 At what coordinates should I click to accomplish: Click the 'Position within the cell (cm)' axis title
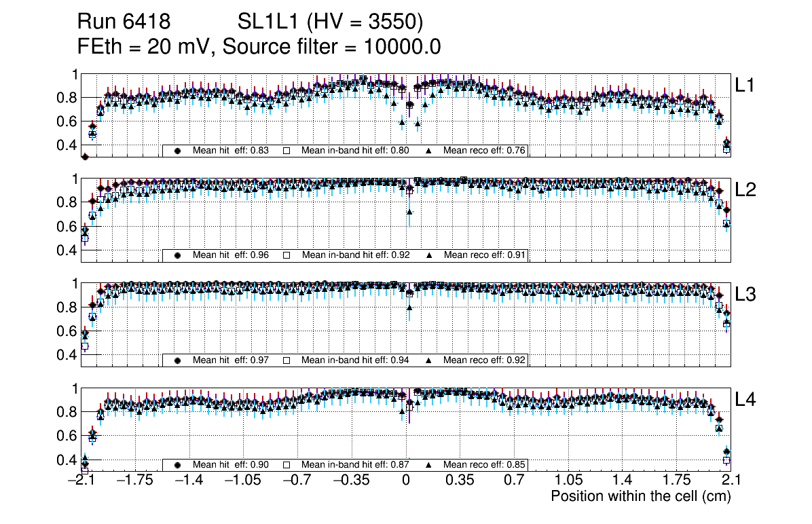pyautogui.click(x=640, y=496)
